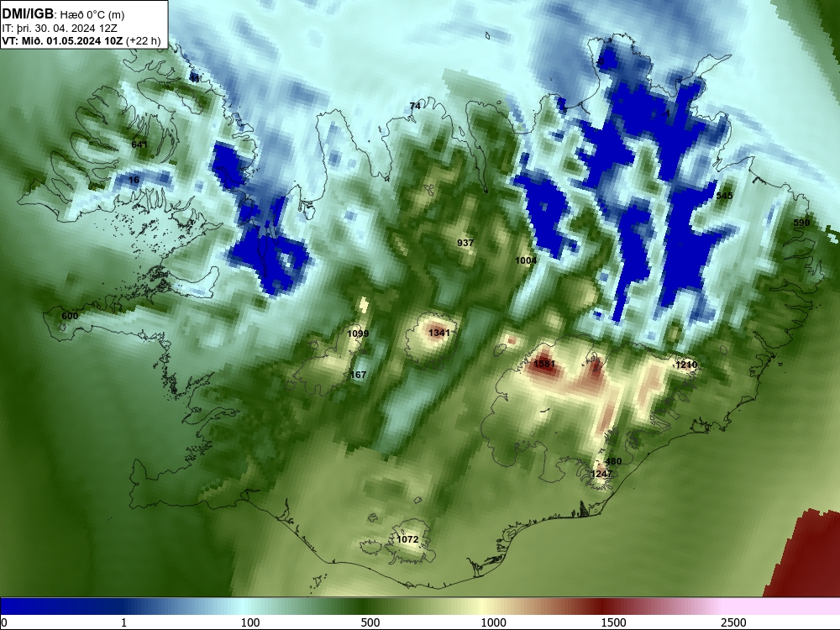Click the 1341 height label
Viewport: 840px width, 630px height.
coord(439,333)
